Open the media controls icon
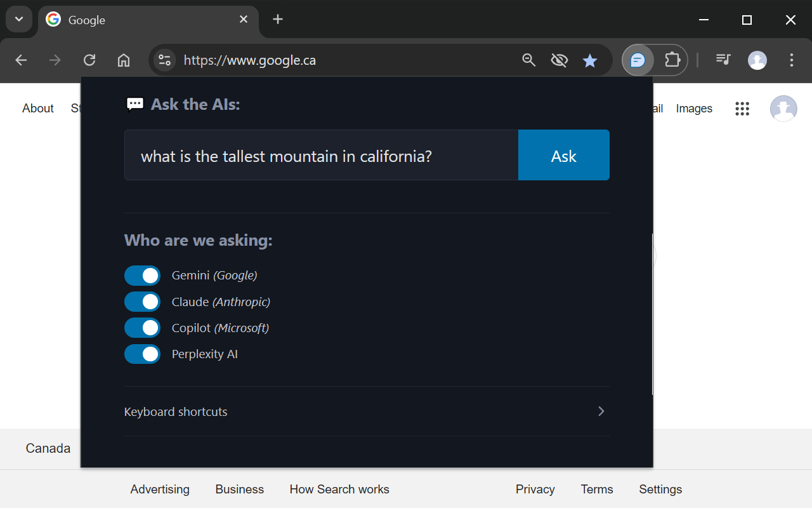812x508 pixels. pos(723,60)
